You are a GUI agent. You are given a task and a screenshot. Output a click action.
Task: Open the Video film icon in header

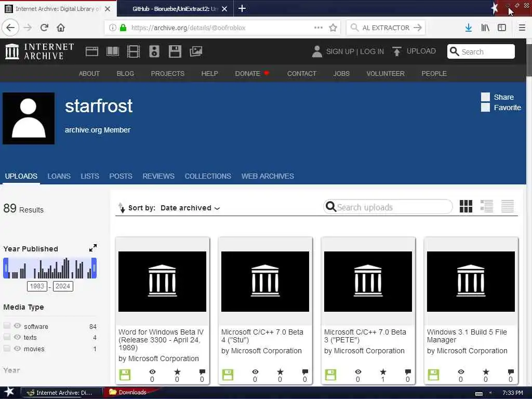pos(134,51)
